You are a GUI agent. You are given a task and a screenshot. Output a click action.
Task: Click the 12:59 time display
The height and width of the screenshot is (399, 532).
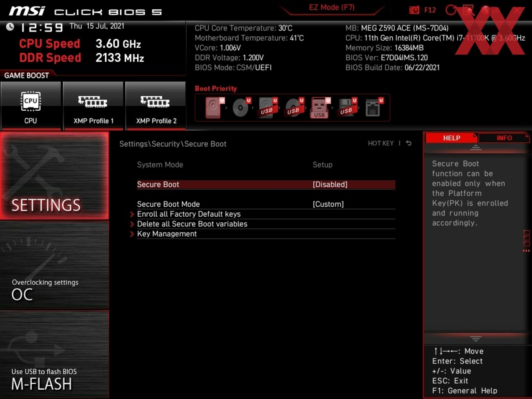(41, 28)
